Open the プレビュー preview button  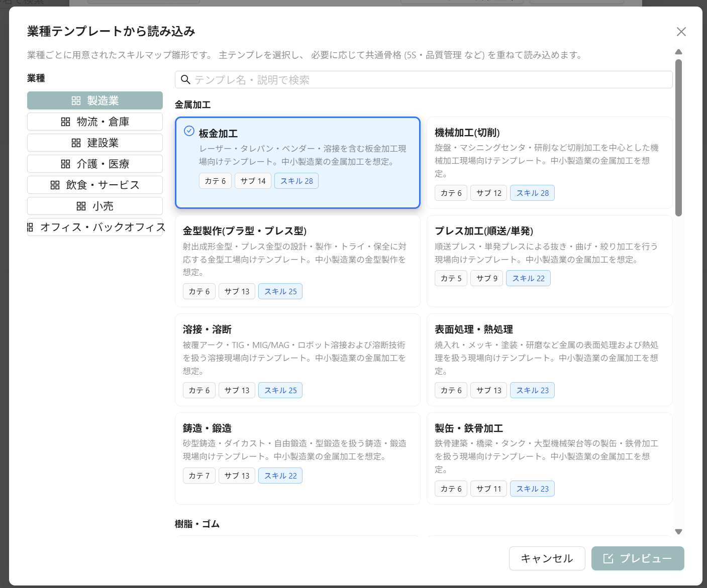(x=638, y=558)
